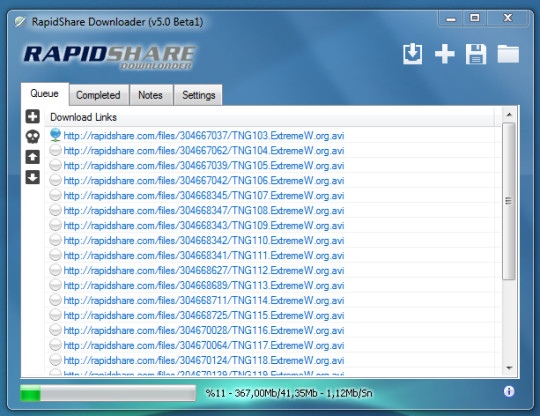Click the scrollbar up arrow

pyautogui.click(x=509, y=115)
